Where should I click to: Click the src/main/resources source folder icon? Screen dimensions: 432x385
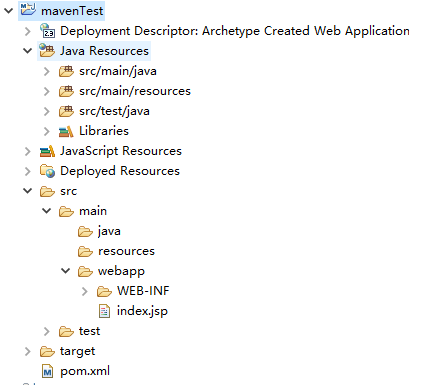point(66,91)
